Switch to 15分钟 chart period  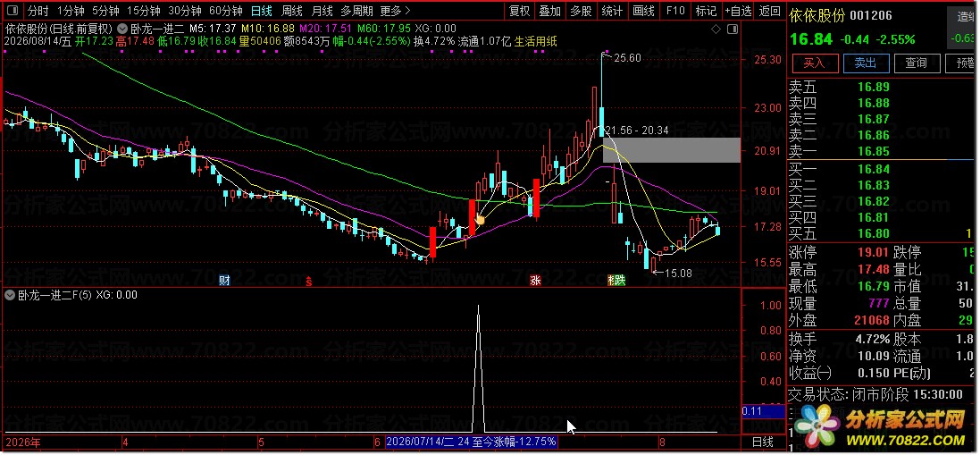(143, 11)
